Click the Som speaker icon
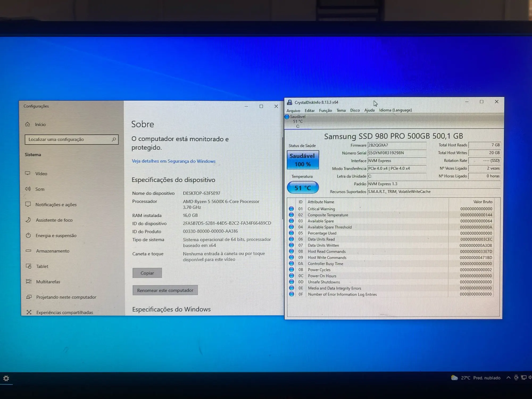The image size is (532, 399). (28, 189)
